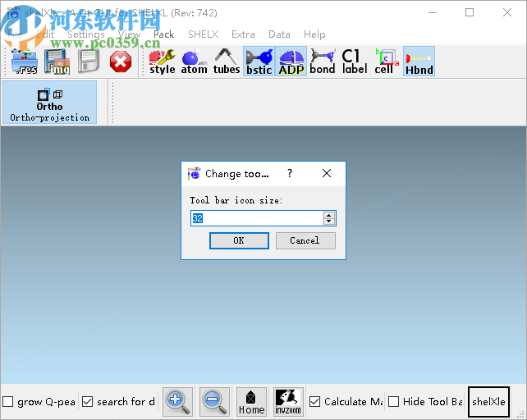527x420 pixels.
Task: Click the save image (img) toolbar icon
Action: point(57,62)
